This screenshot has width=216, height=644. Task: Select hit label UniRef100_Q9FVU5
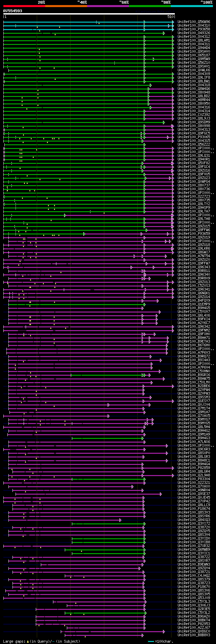tap(194, 174)
